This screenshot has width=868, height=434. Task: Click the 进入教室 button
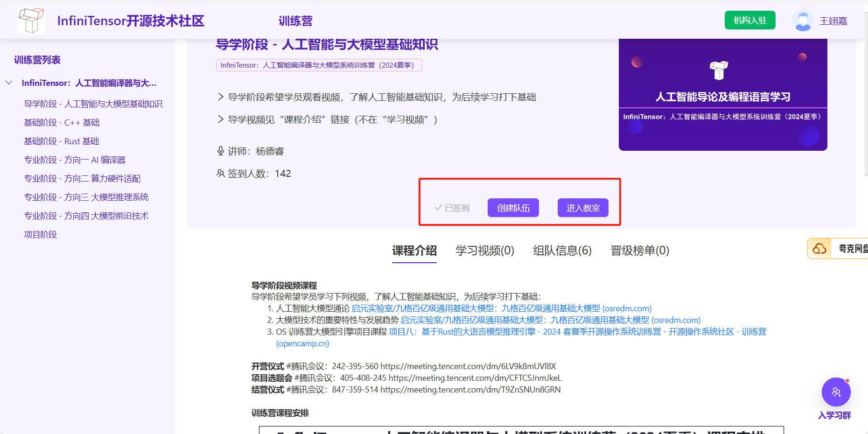click(x=582, y=207)
